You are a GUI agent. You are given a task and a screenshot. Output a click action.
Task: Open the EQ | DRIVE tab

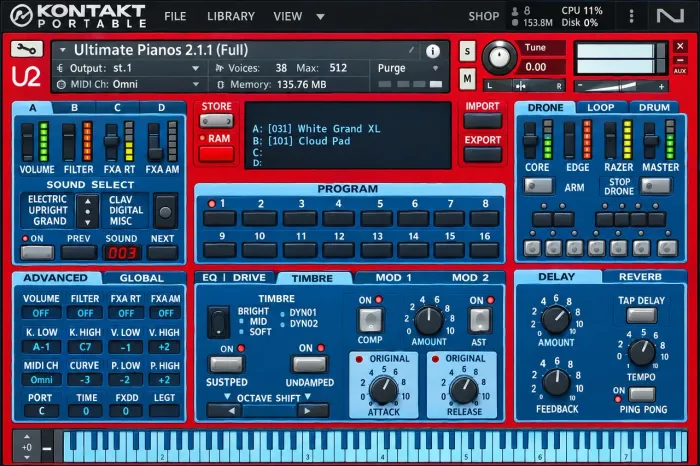coord(234,278)
